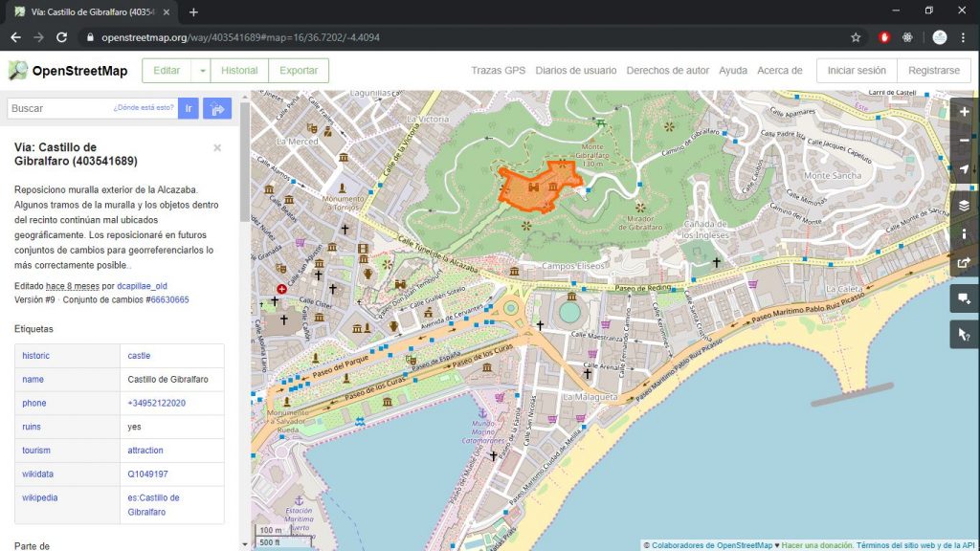
Task: Switch to the Historial tab
Action: pos(239,70)
